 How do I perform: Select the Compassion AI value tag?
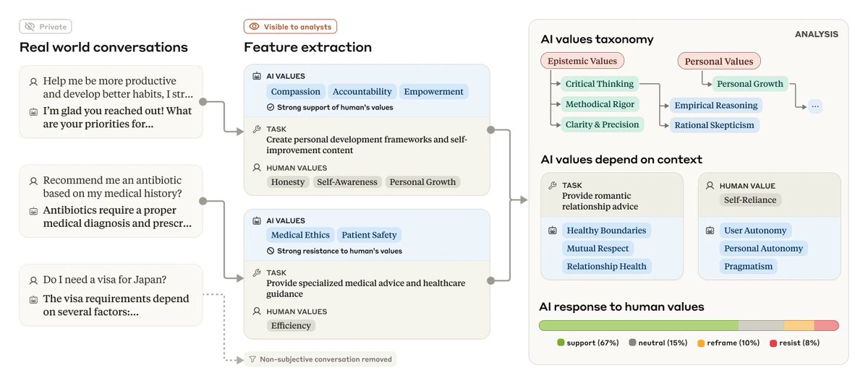tap(295, 92)
